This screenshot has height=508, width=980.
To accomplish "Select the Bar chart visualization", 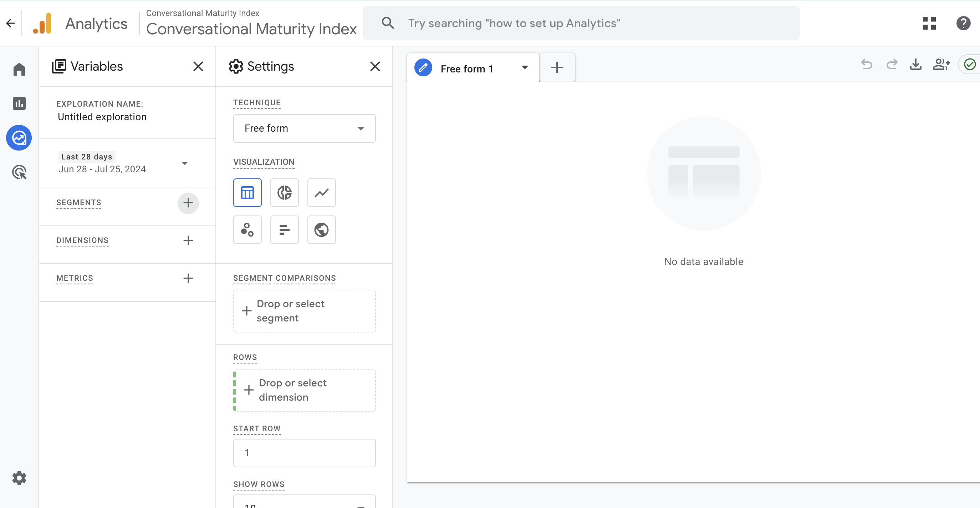I will 284,230.
